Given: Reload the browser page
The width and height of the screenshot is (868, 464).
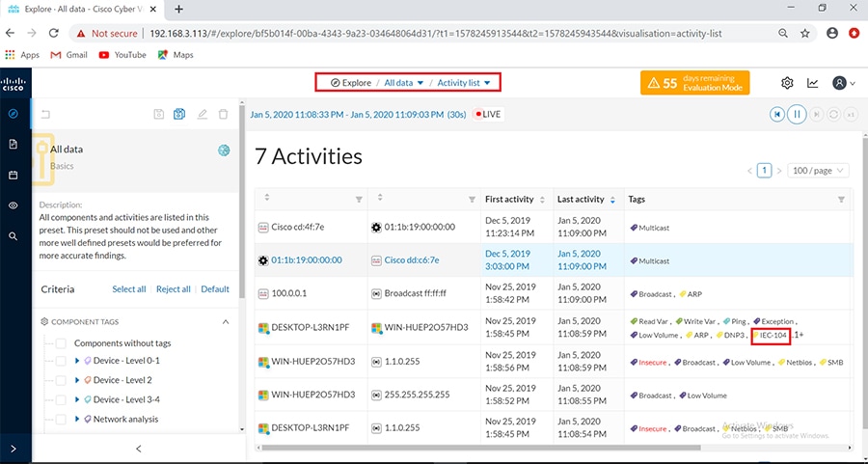Looking at the screenshot, I should coord(54,33).
